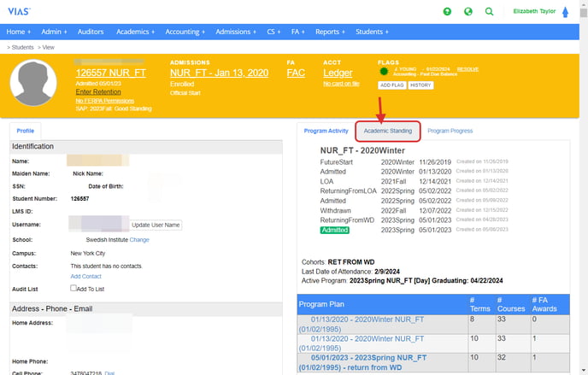Click the green circular download icon in header
This screenshot has width=588, height=375.
coord(447,12)
